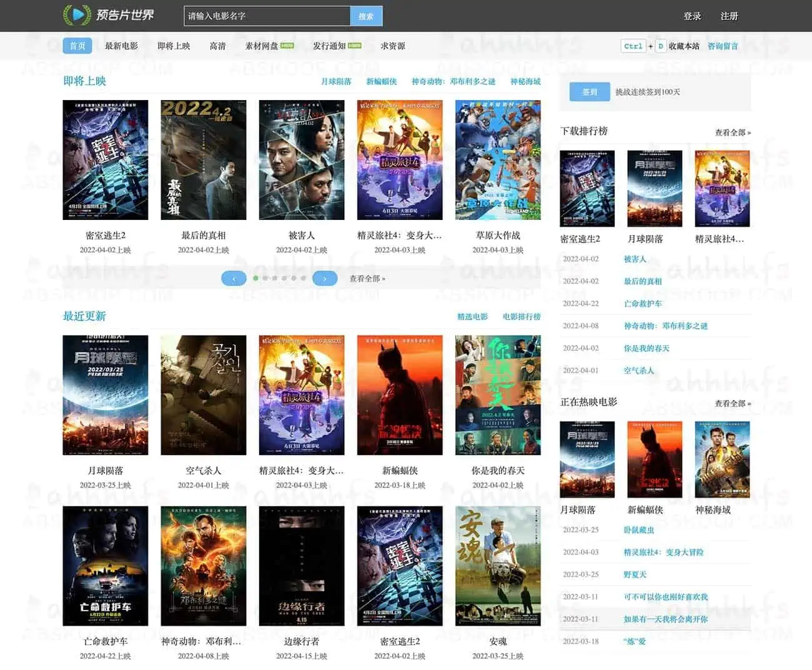Open the 亡命救护车 movie poster

[x=106, y=566]
